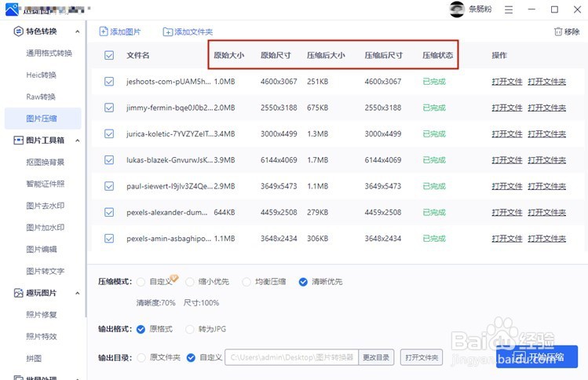Select 缩小优先 compression mode

190,282
